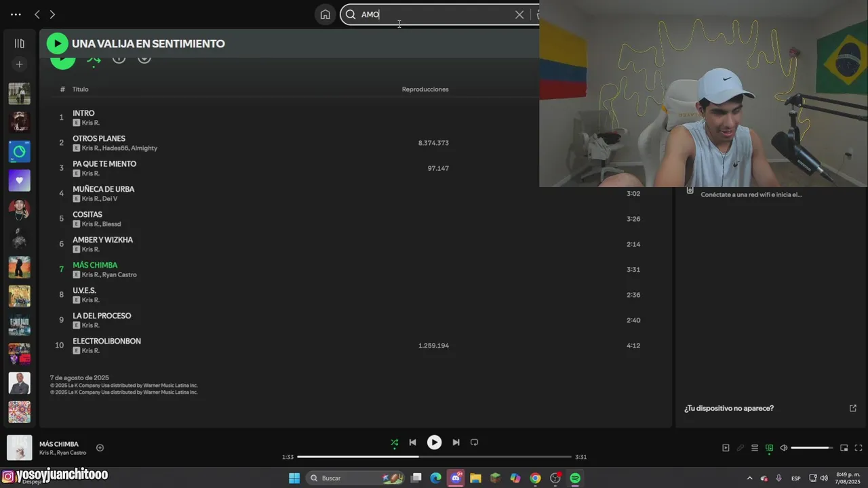Image resolution: width=868 pixels, height=488 pixels.
Task: Toggle Connect to a device panel
Action: [x=770, y=448]
